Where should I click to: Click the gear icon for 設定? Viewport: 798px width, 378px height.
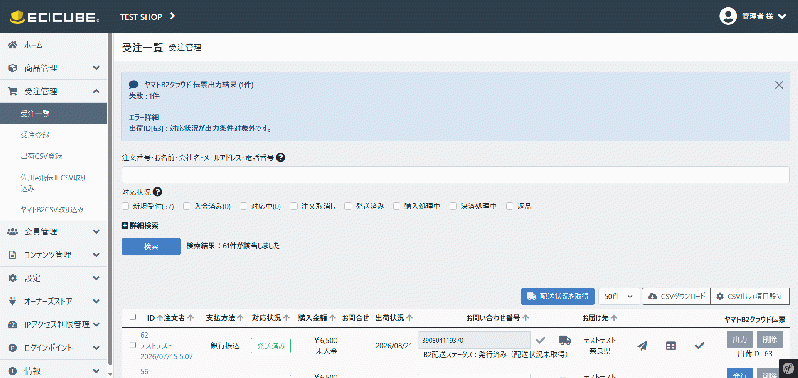(x=13, y=279)
